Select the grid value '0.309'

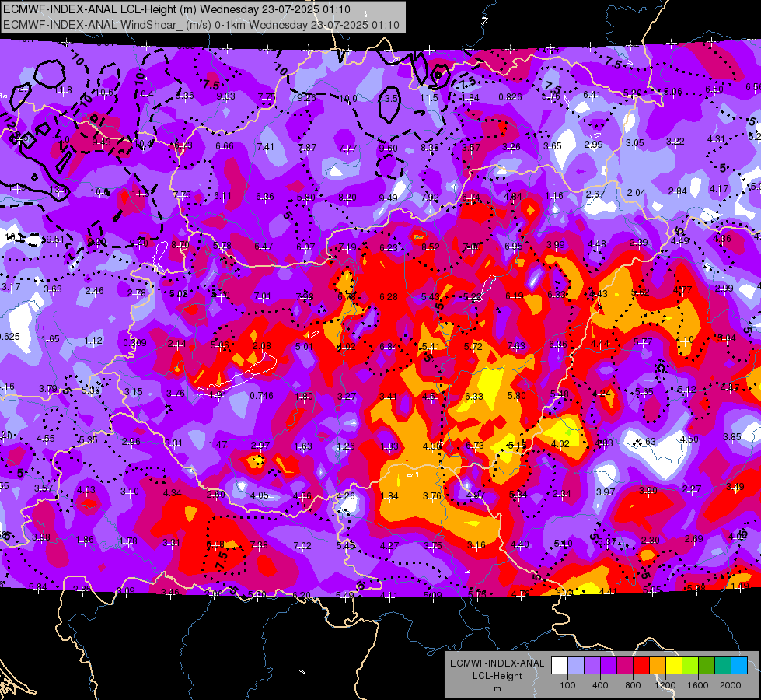[x=134, y=343]
